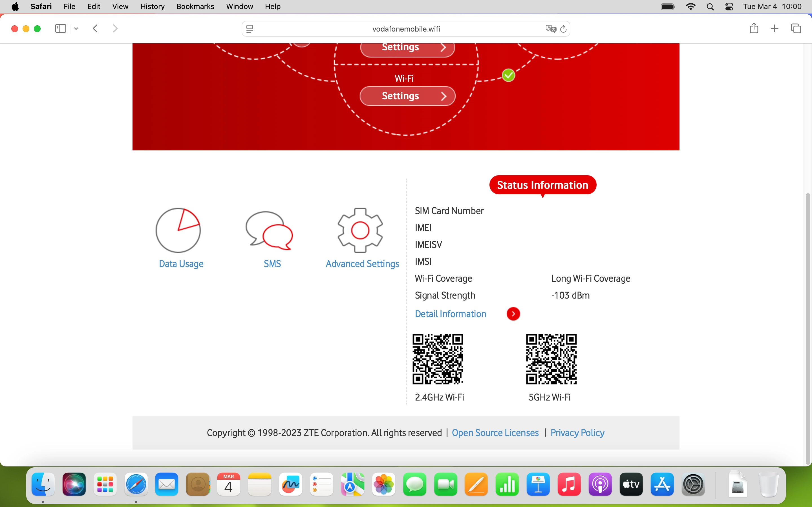
Task: Open the Open Source Licenses link
Action: [495, 433]
